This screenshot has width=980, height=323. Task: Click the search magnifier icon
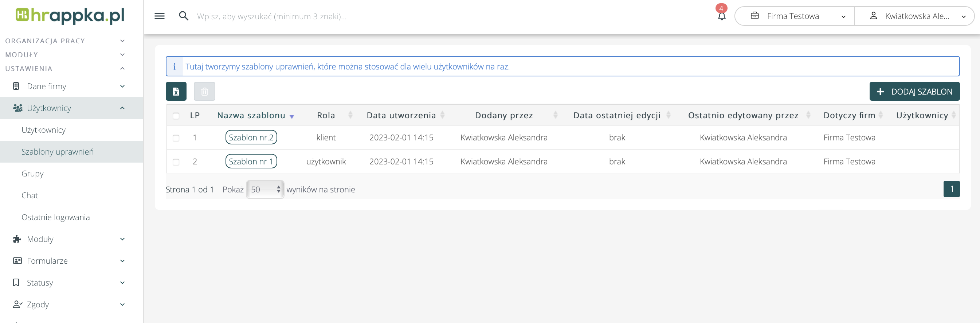(184, 16)
